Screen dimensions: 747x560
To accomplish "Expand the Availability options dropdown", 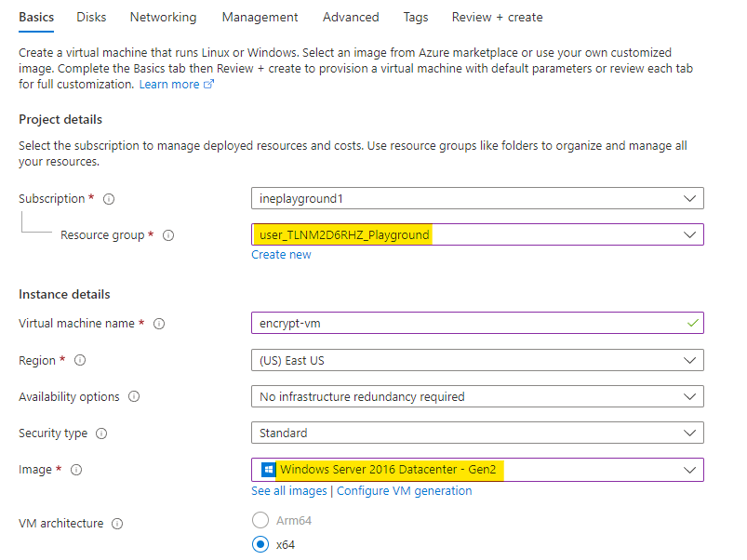I will pyautogui.click(x=476, y=396).
